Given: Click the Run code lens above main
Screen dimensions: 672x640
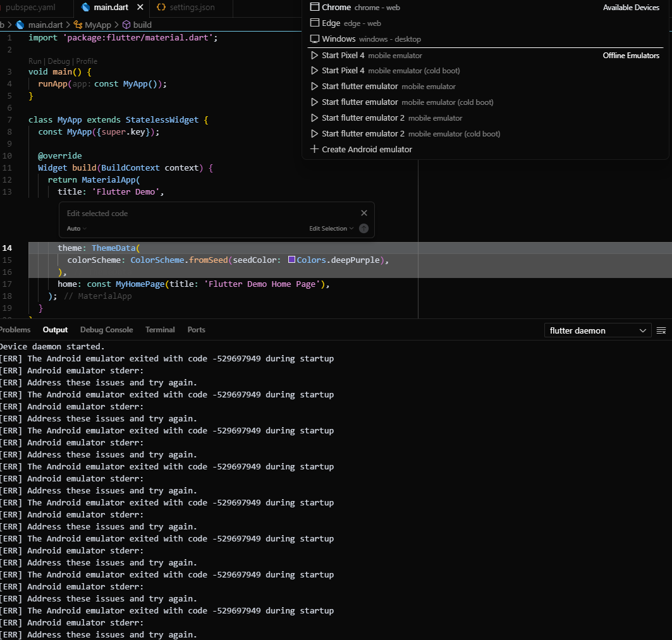Looking at the screenshot, I should (35, 61).
